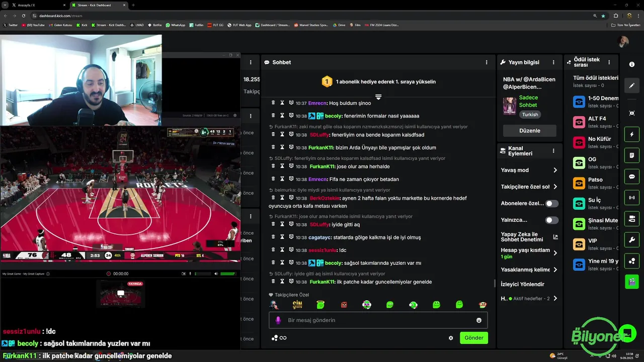The width and height of the screenshot is (644, 362).
Task: Toggle the notes document widget icon
Action: (632, 156)
